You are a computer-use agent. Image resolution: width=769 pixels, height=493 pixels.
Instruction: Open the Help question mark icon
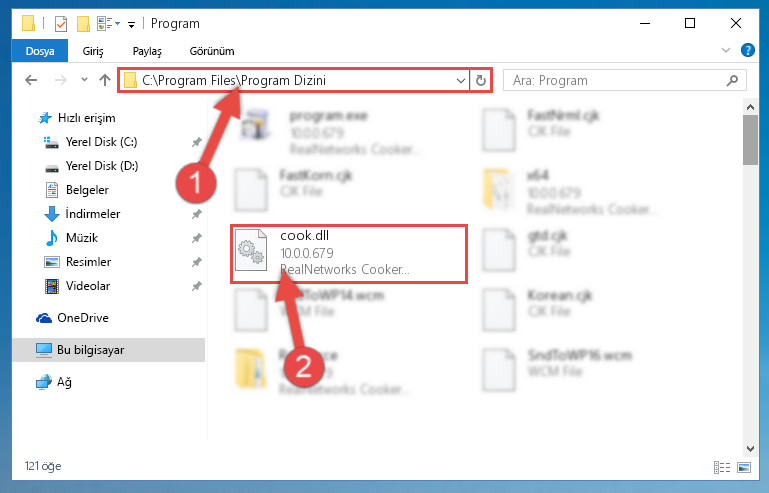(747, 50)
